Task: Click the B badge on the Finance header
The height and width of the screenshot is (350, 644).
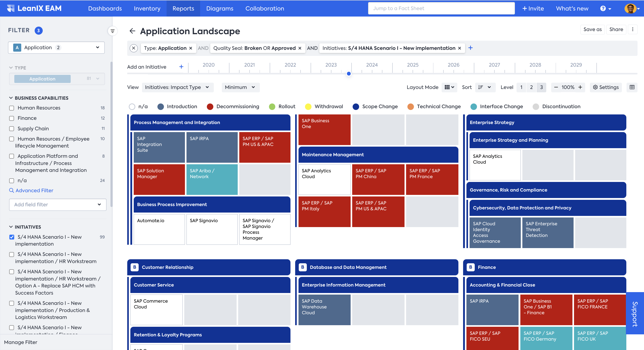Action: tap(470, 267)
